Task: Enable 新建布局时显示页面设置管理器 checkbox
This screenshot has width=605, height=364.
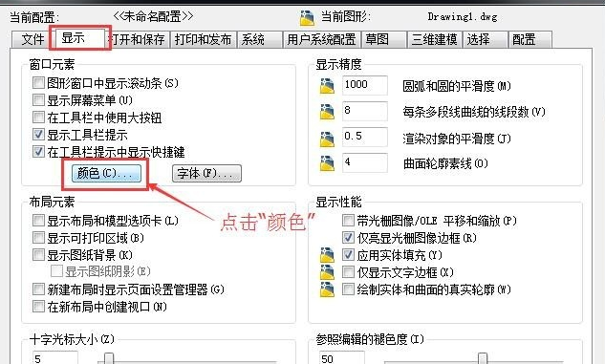Action: (x=38, y=289)
